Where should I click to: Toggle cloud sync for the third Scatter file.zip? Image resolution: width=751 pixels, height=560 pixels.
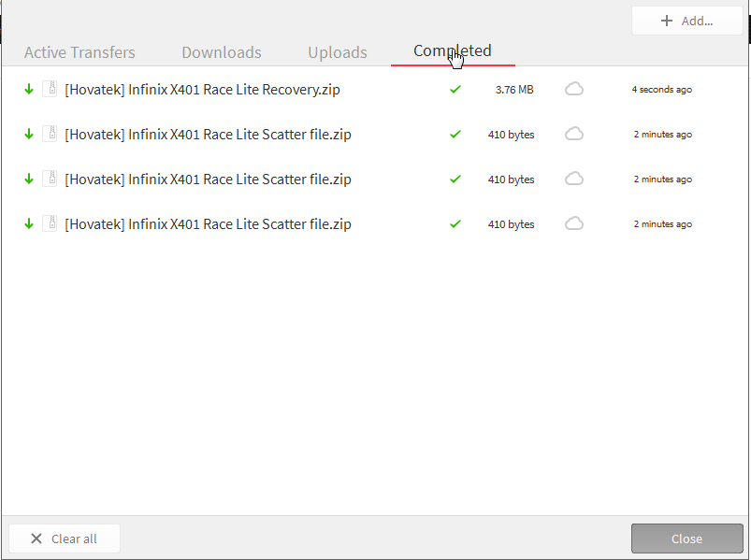coord(573,179)
